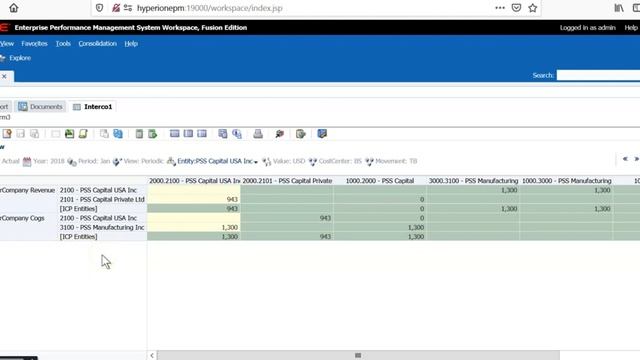Screen dimensions: 640x360
Task: Click the horizontal scrollbar left arrow
Action: pyautogui.click(x=152, y=356)
